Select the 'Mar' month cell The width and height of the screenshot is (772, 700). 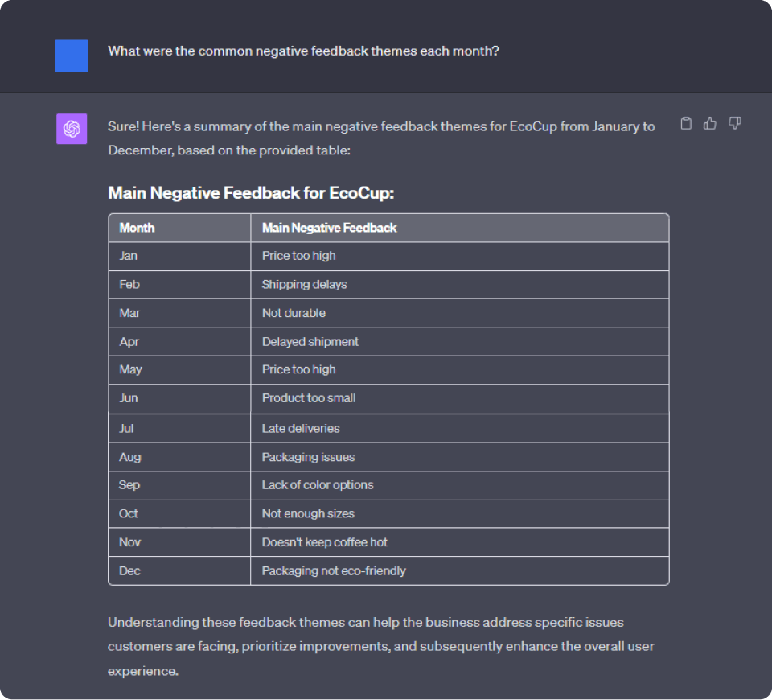coord(179,313)
